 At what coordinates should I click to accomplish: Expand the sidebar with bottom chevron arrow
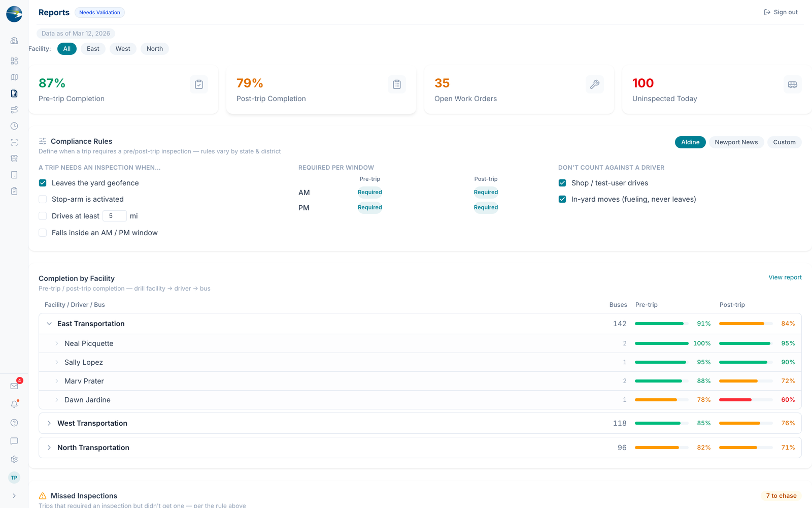tap(14, 496)
